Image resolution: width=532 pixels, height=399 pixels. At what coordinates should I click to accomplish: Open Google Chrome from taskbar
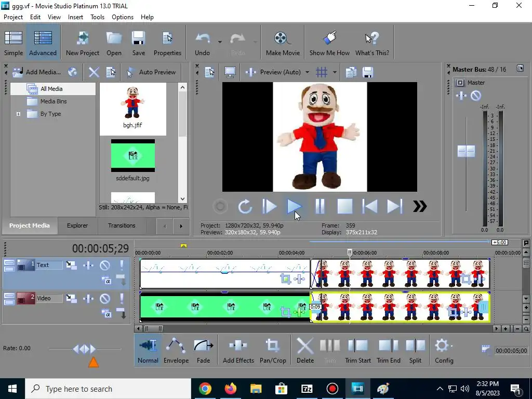tap(205, 389)
